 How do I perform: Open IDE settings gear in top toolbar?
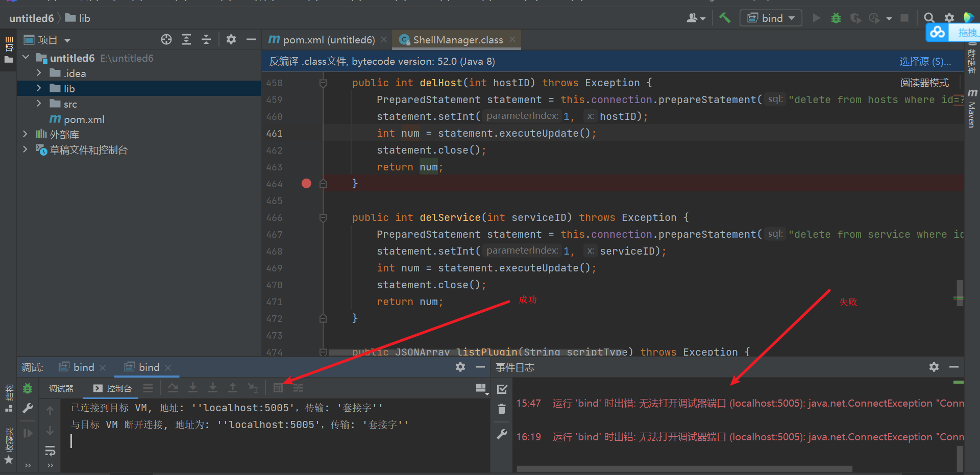[949, 18]
